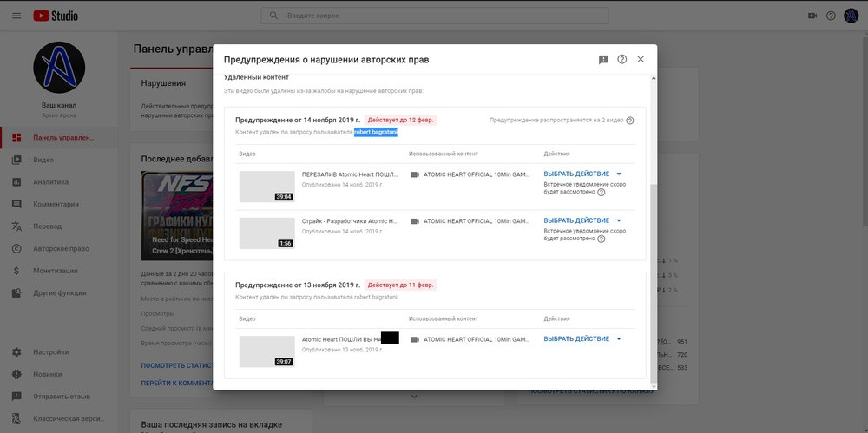Click camera icon in 13 ноября warning row
The height and width of the screenshot is (433, 868).
[415, 339]
